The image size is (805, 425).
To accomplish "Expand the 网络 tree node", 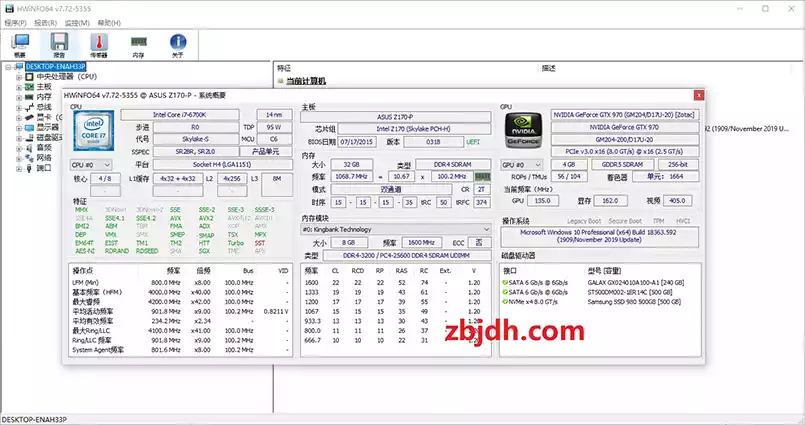I will click(x=19, y=158).
